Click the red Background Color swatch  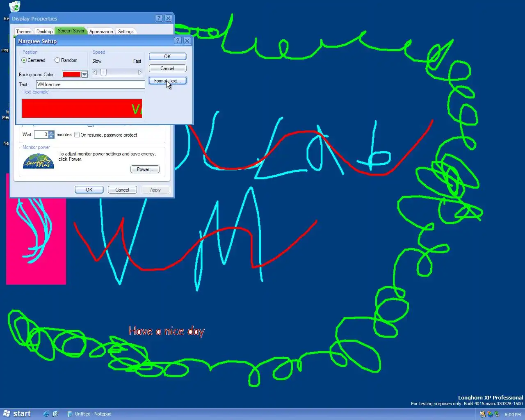(x=72, y=74)
